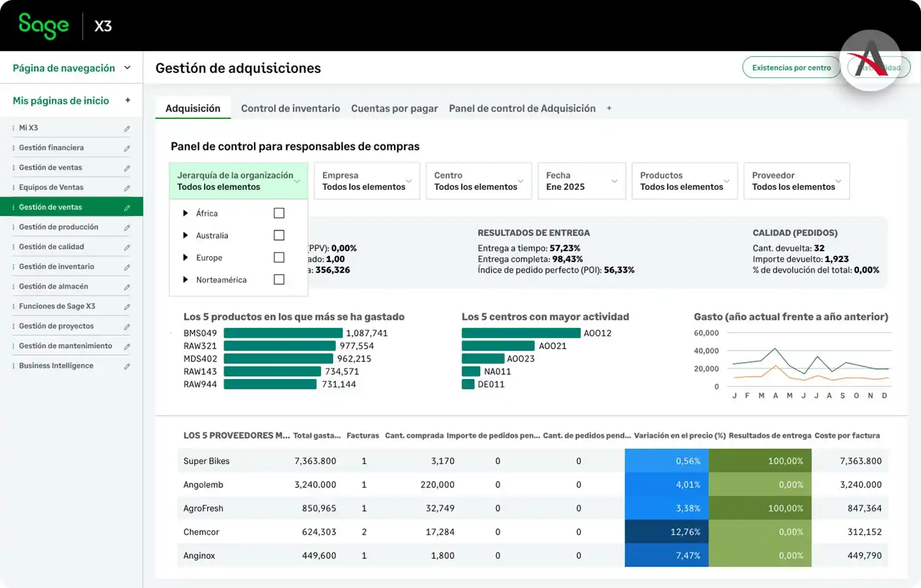Tick the Europe organization checkbox
This screenshot has width=921, height=588.
[279, 258]
